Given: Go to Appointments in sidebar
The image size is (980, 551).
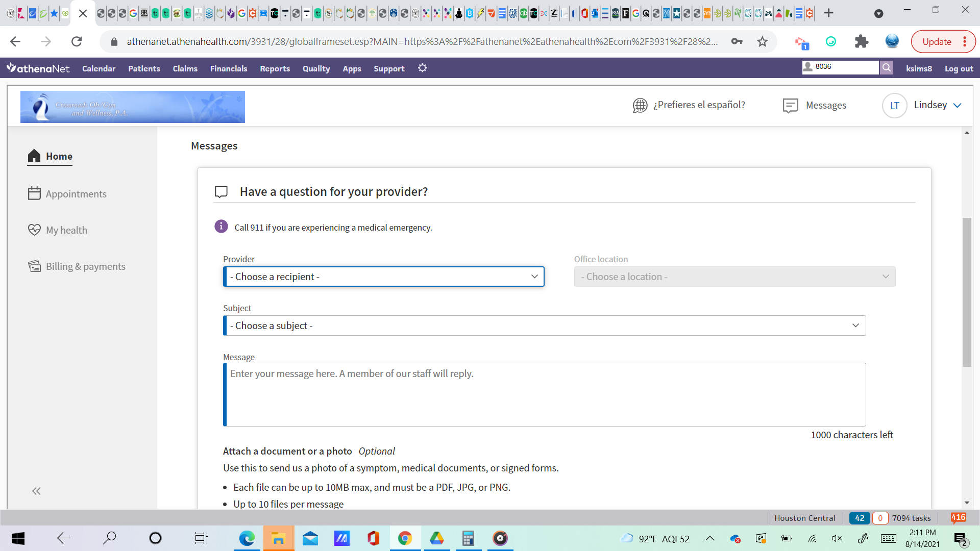Looking at the screenshot, I should pyautogui.click(x=76, y=194).
